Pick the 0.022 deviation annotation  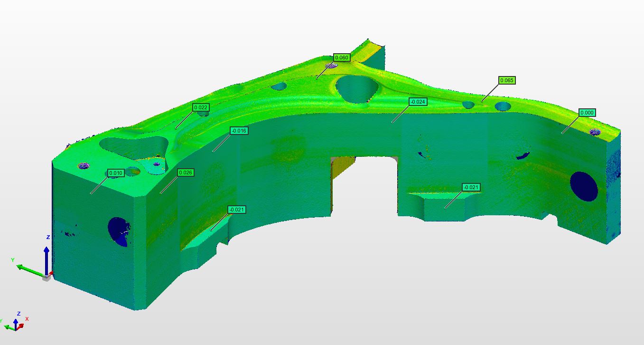[x=201, y=107]
